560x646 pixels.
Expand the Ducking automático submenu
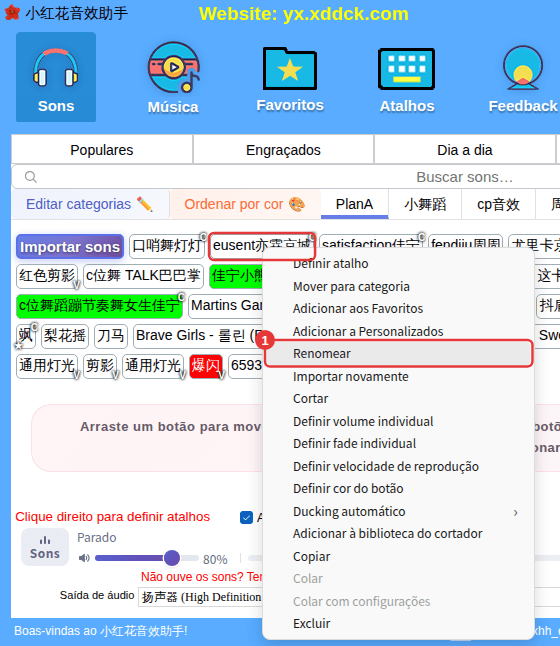(398, 511)
